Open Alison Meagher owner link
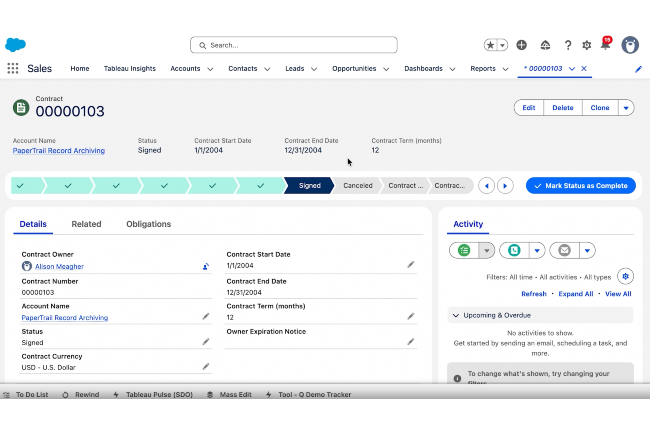Image resolution: width=650 pixels, height=433 pixels. pyautogui.click(x=59, y=266)
